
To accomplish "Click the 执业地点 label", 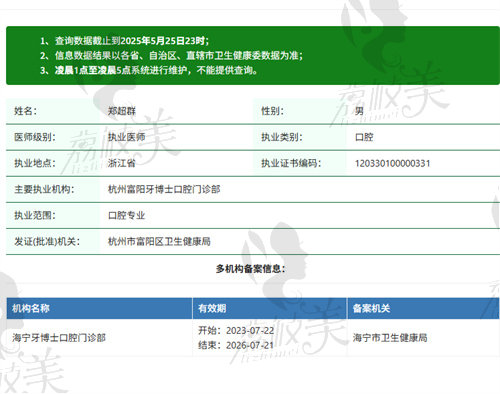I will [x=35, y=163].
